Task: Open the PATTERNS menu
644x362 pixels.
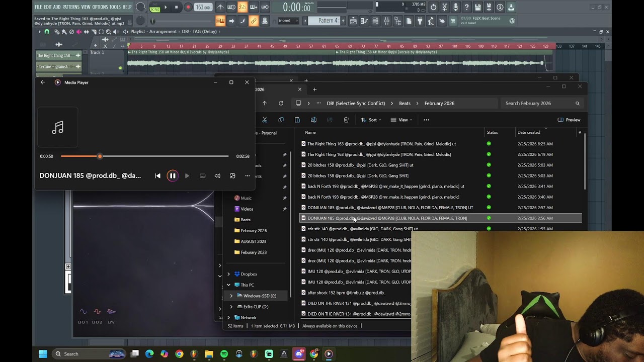Action: 71,7
